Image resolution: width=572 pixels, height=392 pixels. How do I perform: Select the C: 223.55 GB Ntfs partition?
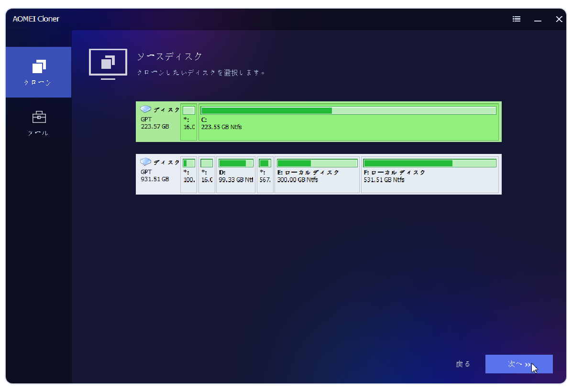pyautogui.click(x=348, y=127)
